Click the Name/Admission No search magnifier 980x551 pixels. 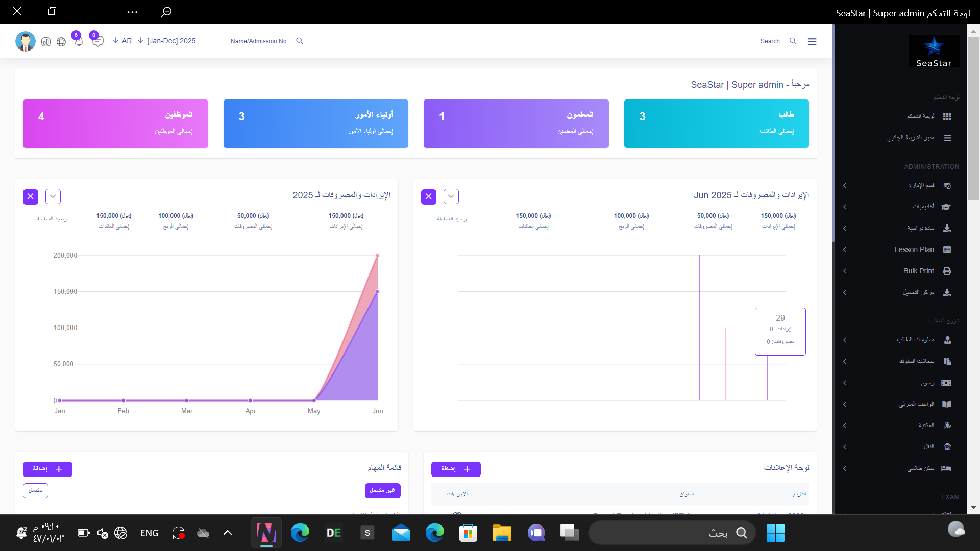coord(300,41)
